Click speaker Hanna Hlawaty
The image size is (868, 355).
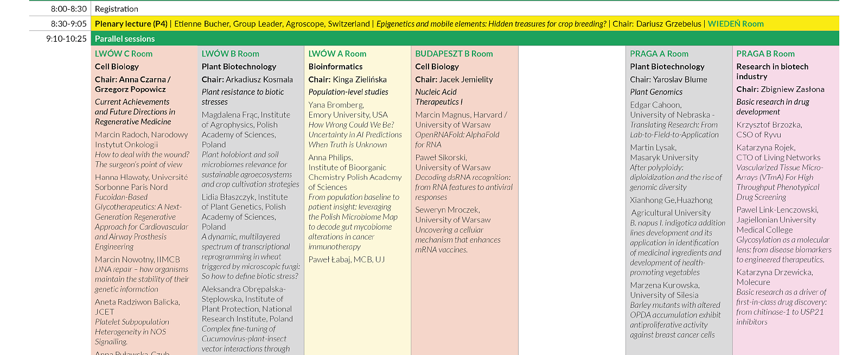tap(142, 182)
